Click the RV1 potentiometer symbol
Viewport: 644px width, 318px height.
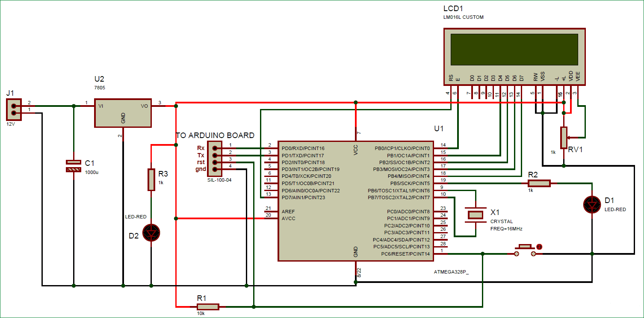(x=564, y=137)
